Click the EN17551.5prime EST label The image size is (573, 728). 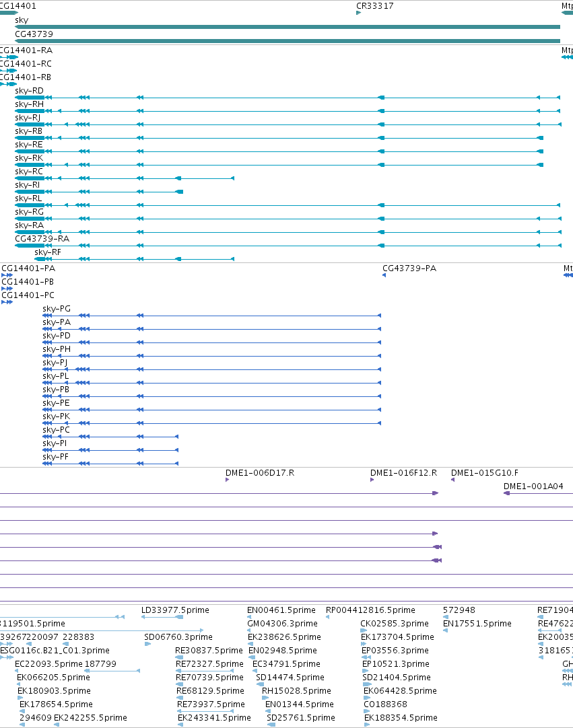pos(477,624)
